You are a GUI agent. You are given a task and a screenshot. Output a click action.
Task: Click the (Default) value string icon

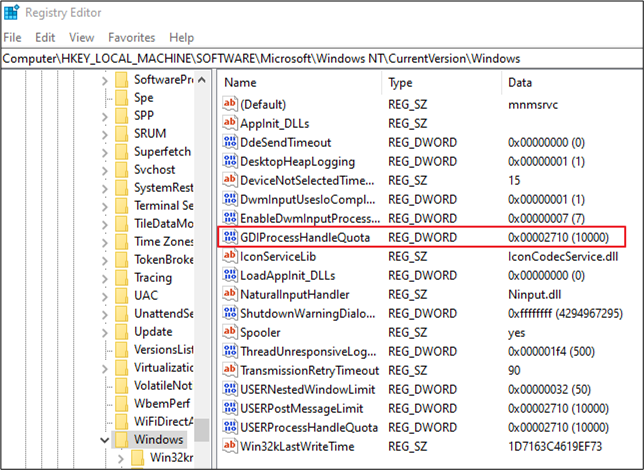coord(230,104)
